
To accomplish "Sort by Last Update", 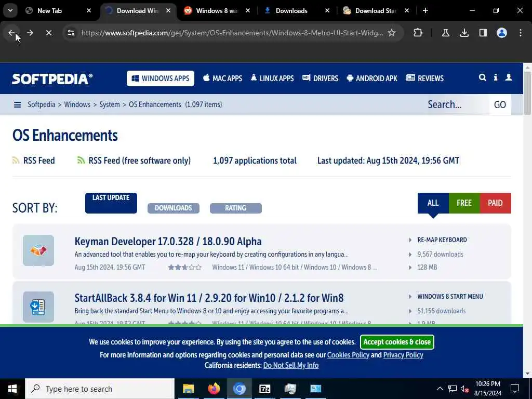I will click(x=111, y=203).
